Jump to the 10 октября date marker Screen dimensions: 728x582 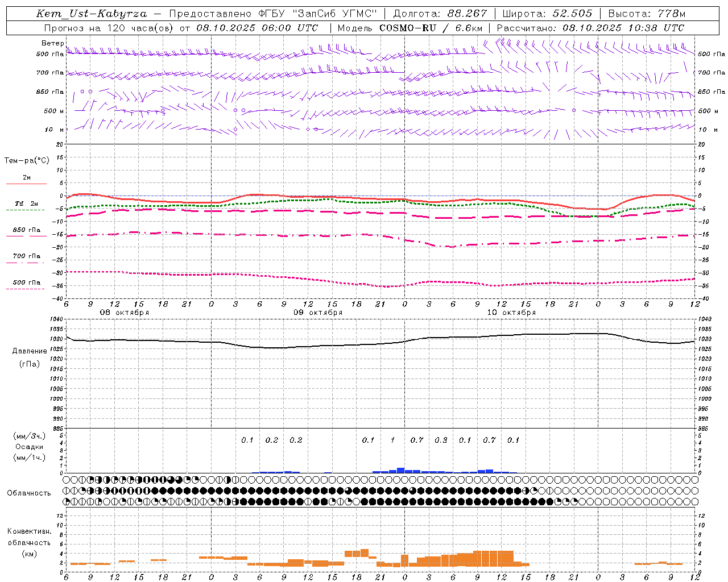click(511, 313)
